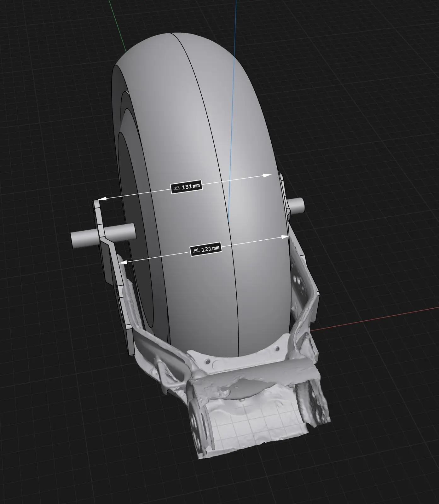This screenshot has height=504, width=439.
Task: Select the 131 mm measurement value
Action: (x=191, y=186)
